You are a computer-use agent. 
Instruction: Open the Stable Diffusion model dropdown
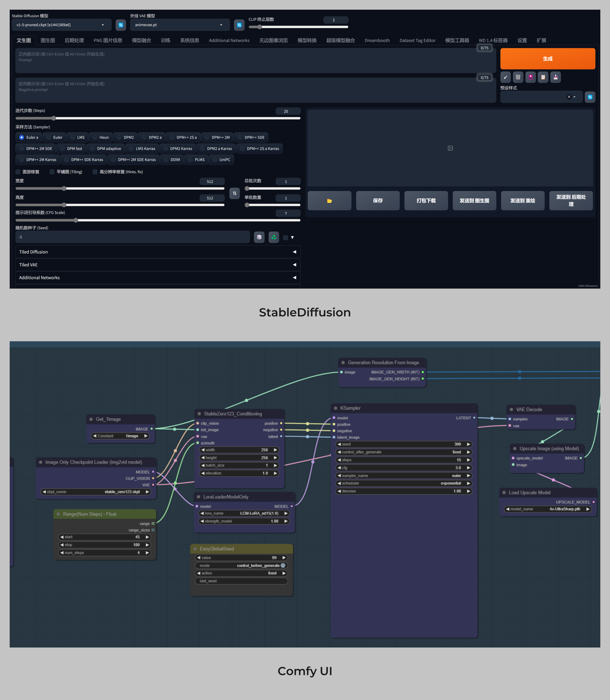62,24
